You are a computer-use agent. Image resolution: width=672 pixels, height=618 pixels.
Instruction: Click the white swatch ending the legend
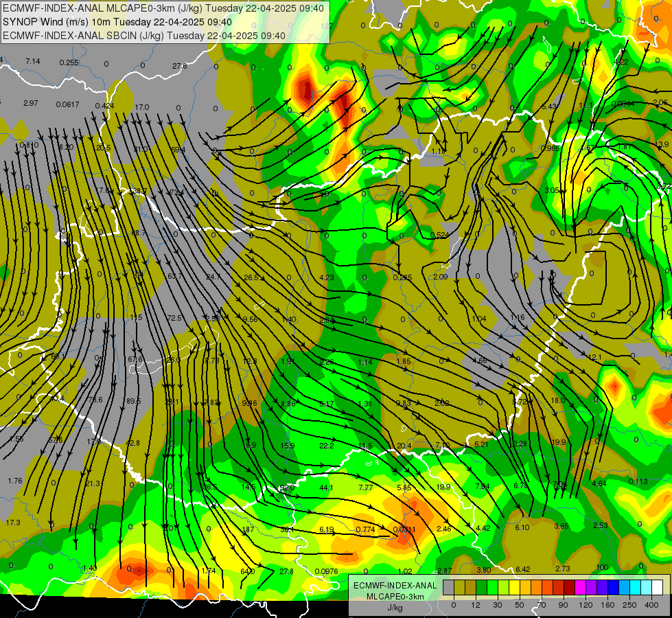point(657,588)
